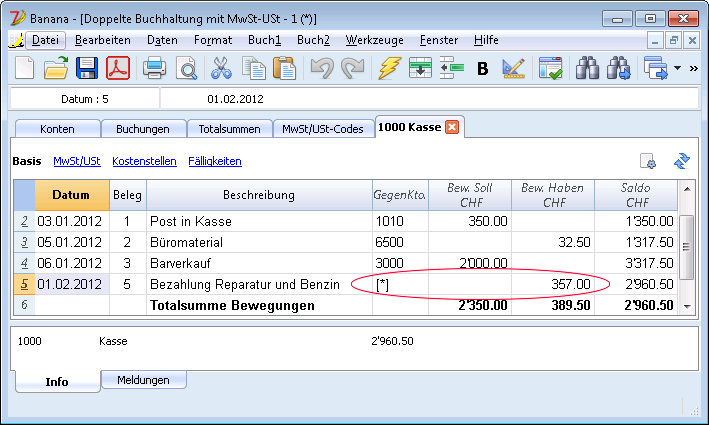709x425 pixels.
Task: Switch to the Buchungen tab
Action: [x=143, y=129]
